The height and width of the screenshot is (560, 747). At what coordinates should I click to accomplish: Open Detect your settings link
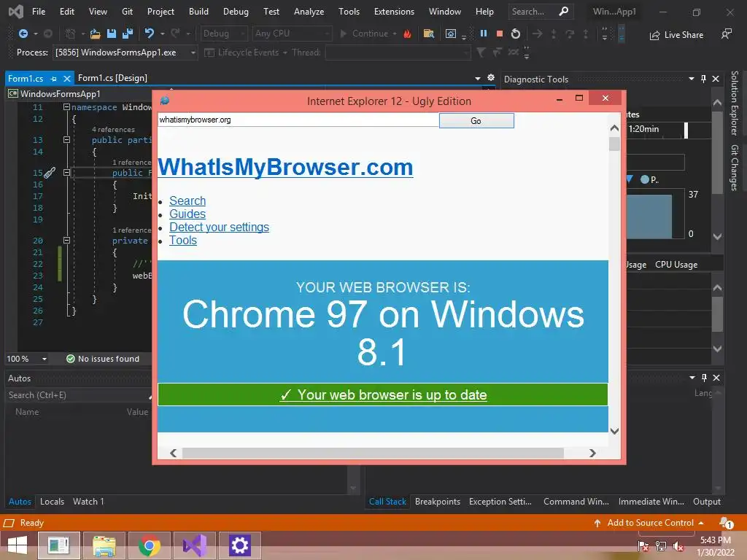(219, 227)
